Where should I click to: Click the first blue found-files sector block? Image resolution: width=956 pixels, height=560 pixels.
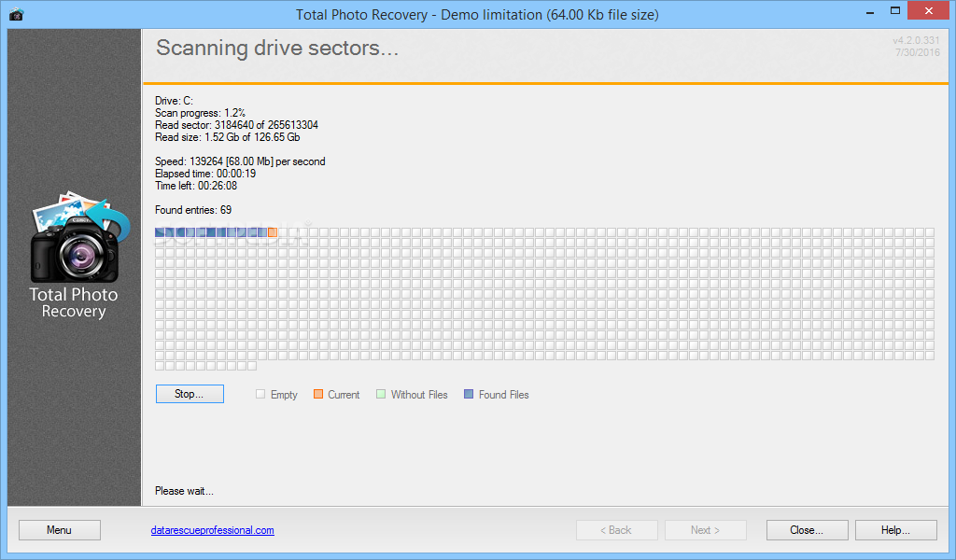(160, 232)
